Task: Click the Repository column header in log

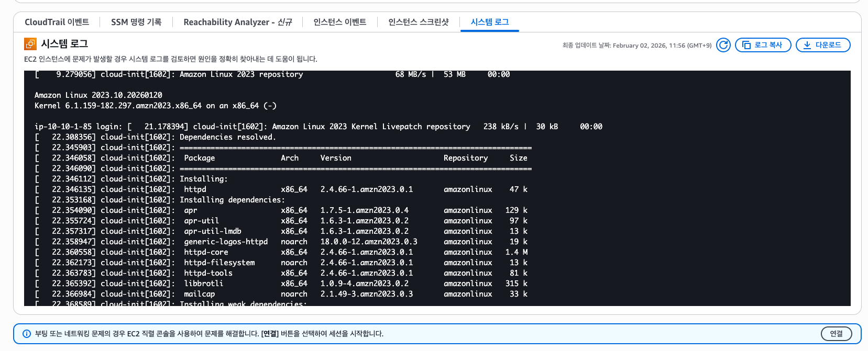Action: [x=466, y=158]
